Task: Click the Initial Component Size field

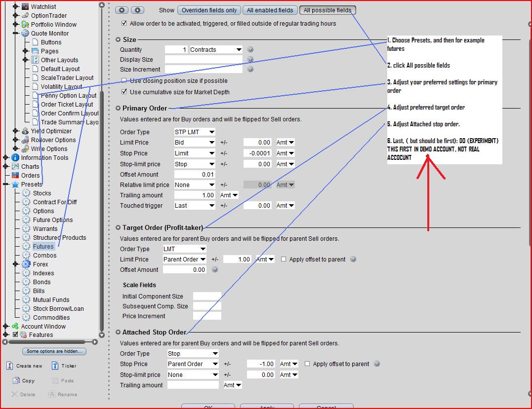Action: (207, 296)
